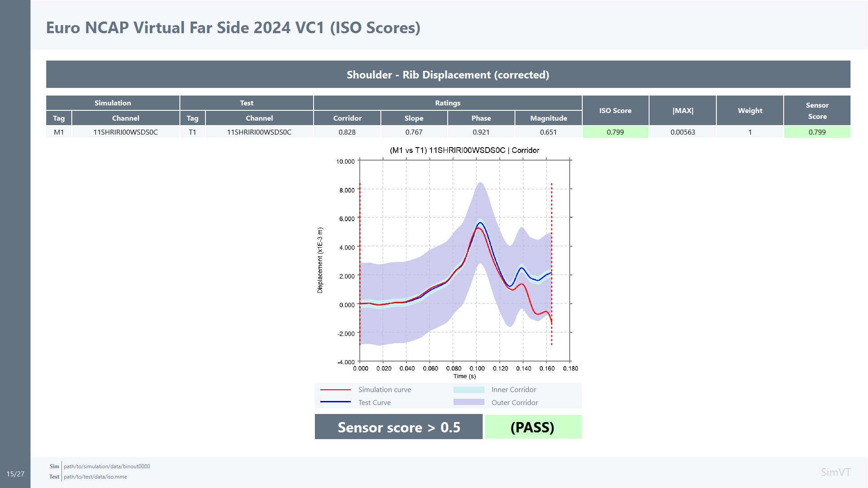Click the 'Shoulder - Rib Displacement (corrected)' header
The width and height of the screenshot is (868, 488).
(448, 74)
